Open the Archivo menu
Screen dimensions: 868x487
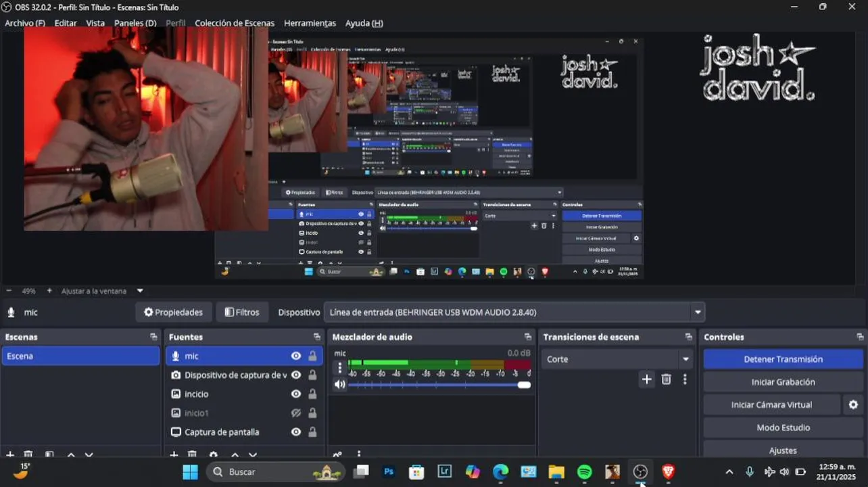coord(25,23)
